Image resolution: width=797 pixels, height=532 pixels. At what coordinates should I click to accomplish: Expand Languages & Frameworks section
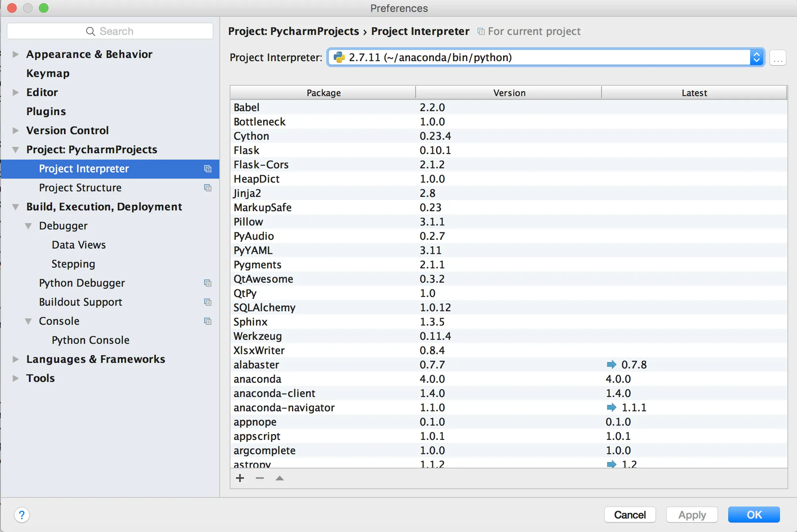15,359
